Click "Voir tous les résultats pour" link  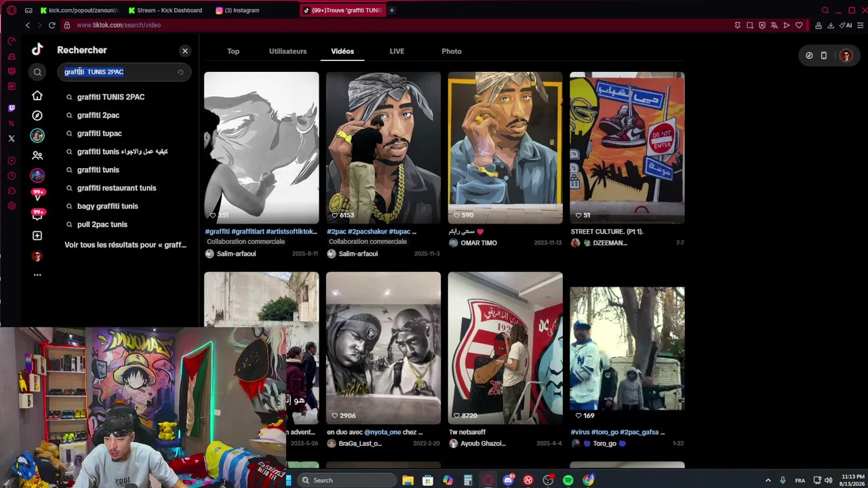tap(125, 245)
